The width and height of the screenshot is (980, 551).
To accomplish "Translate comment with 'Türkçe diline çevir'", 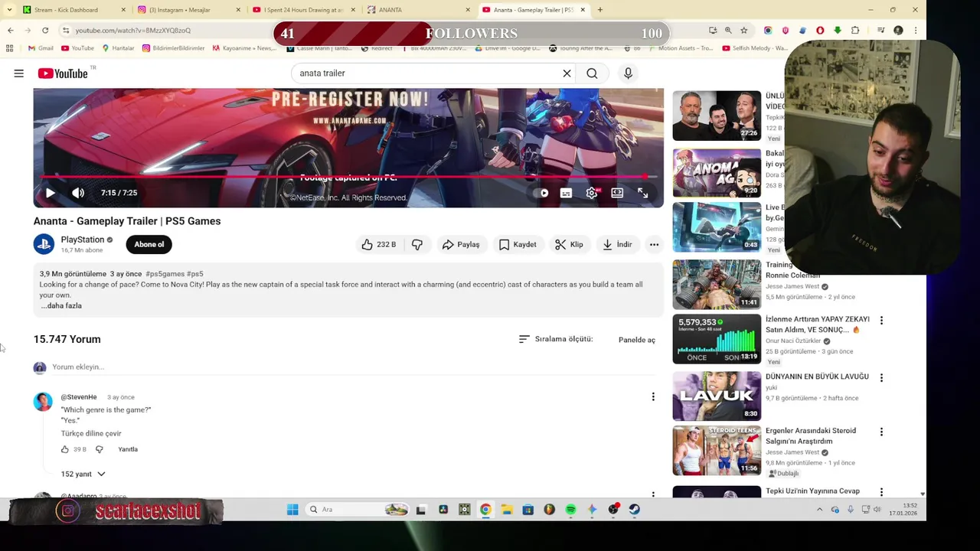I will [x=91, y=433].
